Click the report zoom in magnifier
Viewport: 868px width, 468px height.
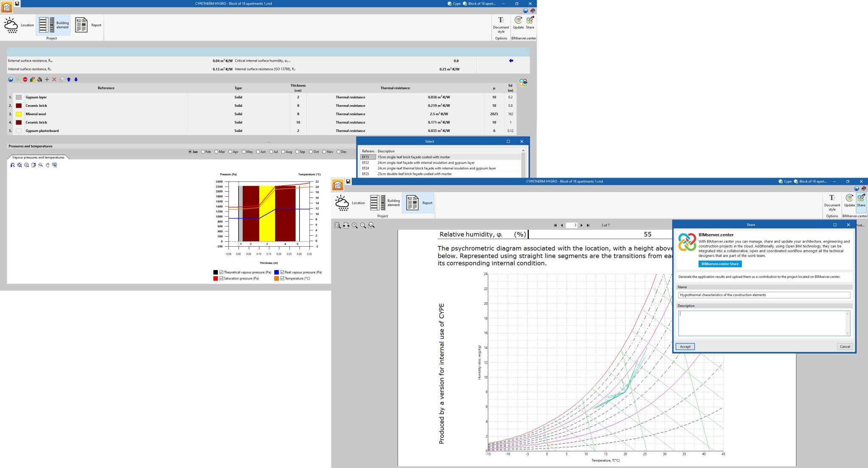pyautogui.click(x=355, y=226)
